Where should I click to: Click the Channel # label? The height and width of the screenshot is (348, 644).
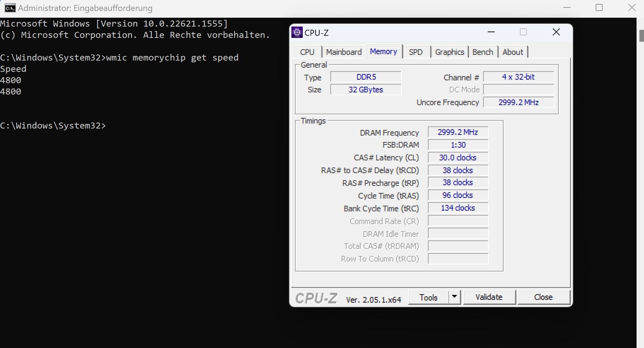[462, 78]
